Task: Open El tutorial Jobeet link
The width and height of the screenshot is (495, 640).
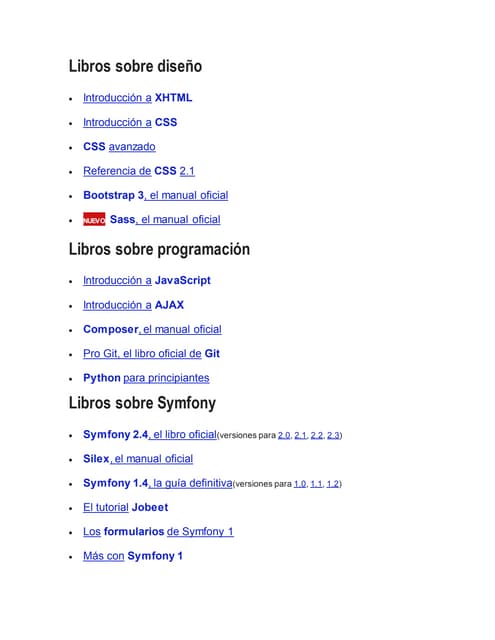Action: click(126, 507)
